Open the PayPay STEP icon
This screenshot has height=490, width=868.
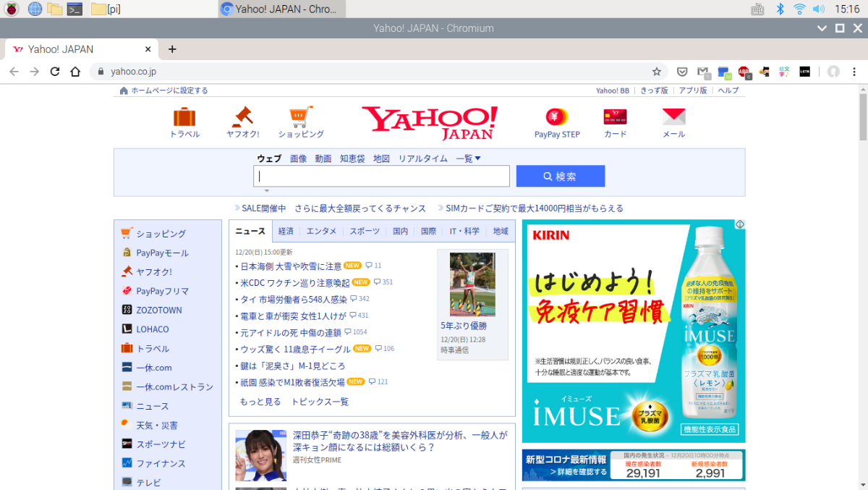pyautogui.click(x=557, y=117)
